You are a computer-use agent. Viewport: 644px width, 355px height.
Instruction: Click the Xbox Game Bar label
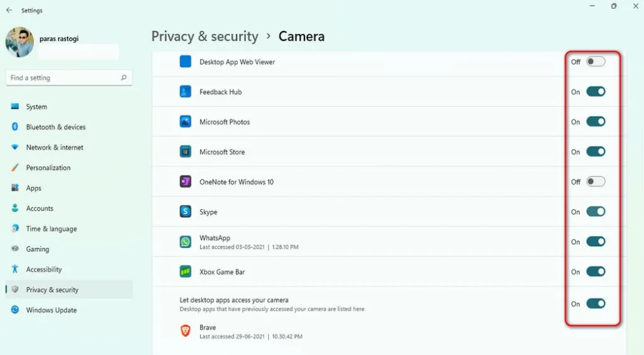click(222, 271)
